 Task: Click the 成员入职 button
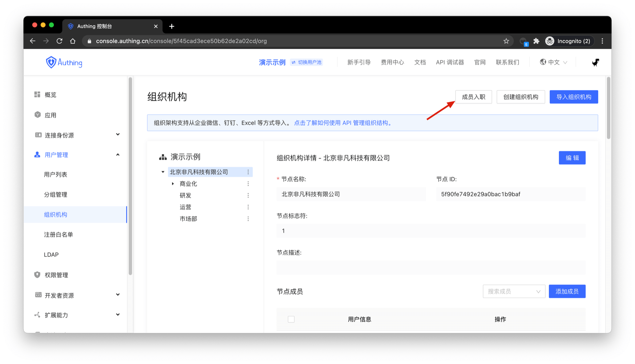[x=473, y=97]
